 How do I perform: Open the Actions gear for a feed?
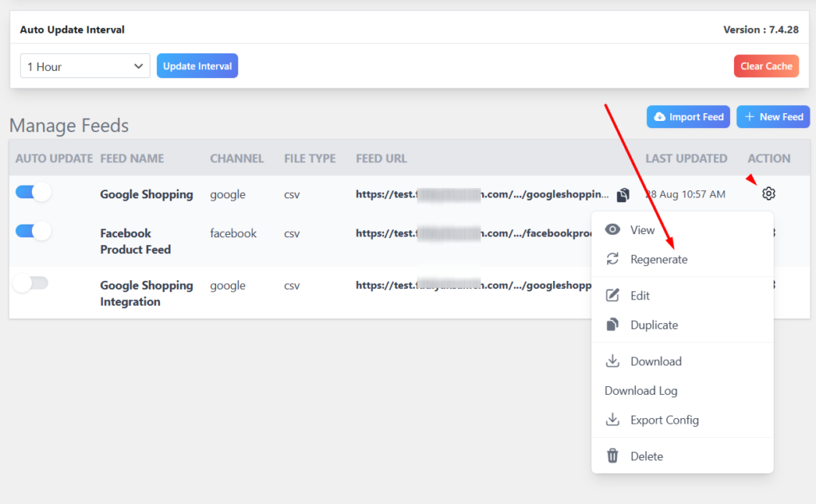[767, 193]
